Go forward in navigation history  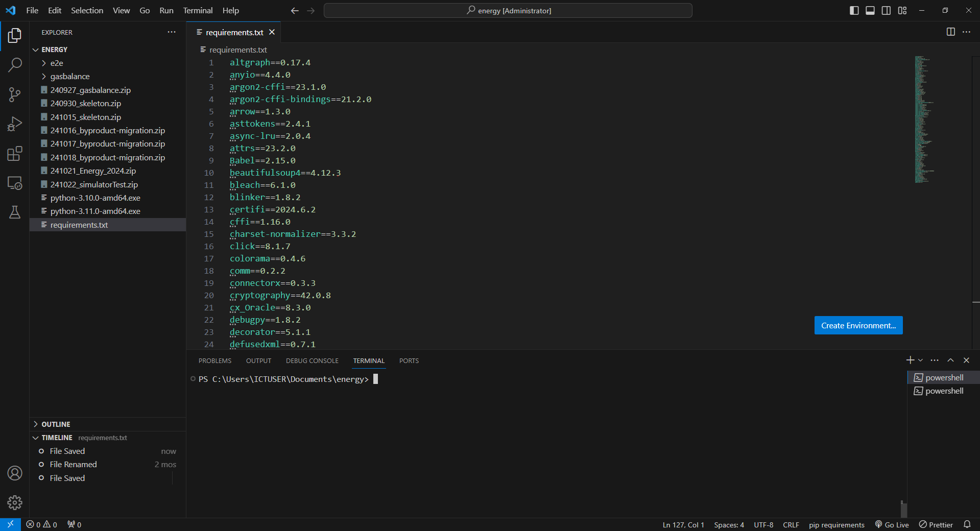(x=311, y=10)
